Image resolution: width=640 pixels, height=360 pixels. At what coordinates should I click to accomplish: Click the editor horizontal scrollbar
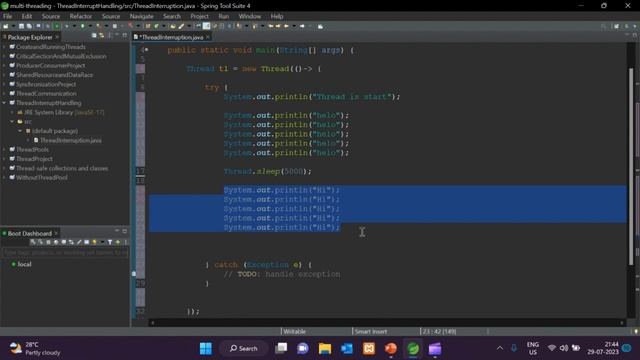click(x=387, y=322)
